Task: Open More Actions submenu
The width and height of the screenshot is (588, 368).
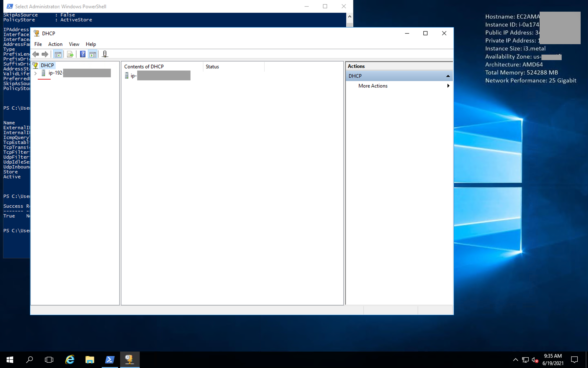Action: pyautogui.click(x=399, y=86)
